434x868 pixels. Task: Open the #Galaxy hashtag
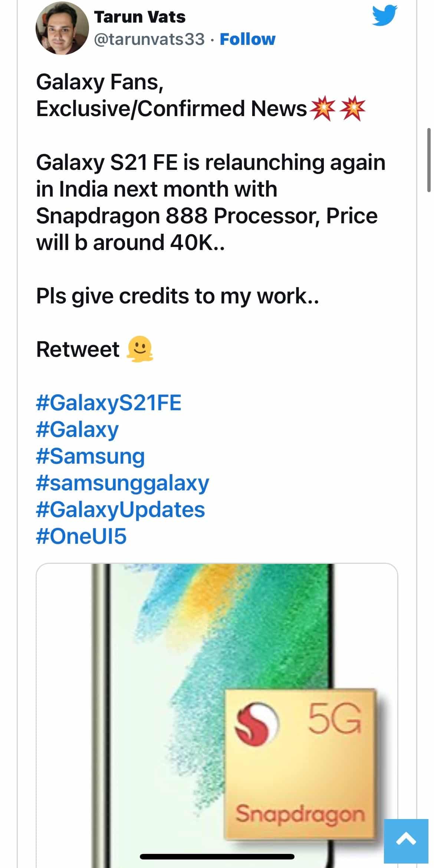77,430
